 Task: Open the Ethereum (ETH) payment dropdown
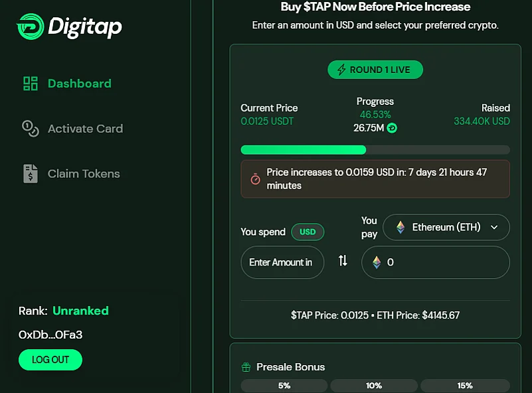446,227
